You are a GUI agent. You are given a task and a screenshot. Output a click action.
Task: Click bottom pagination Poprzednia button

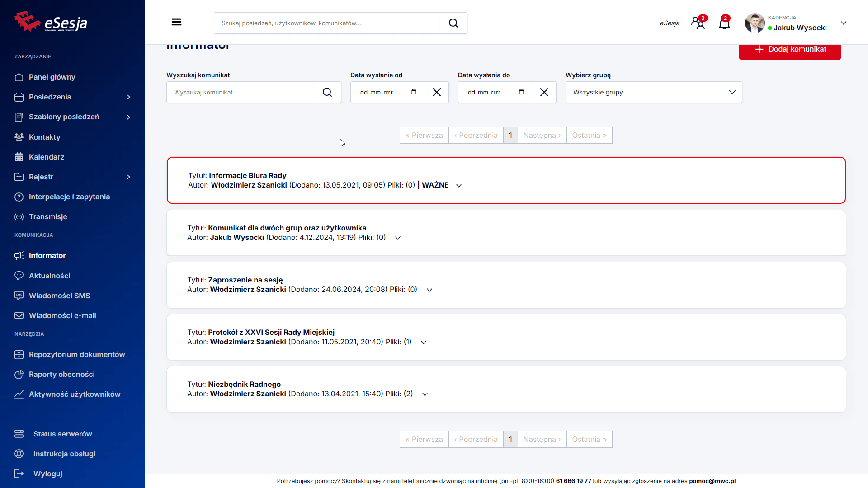[x=476, y=439]
